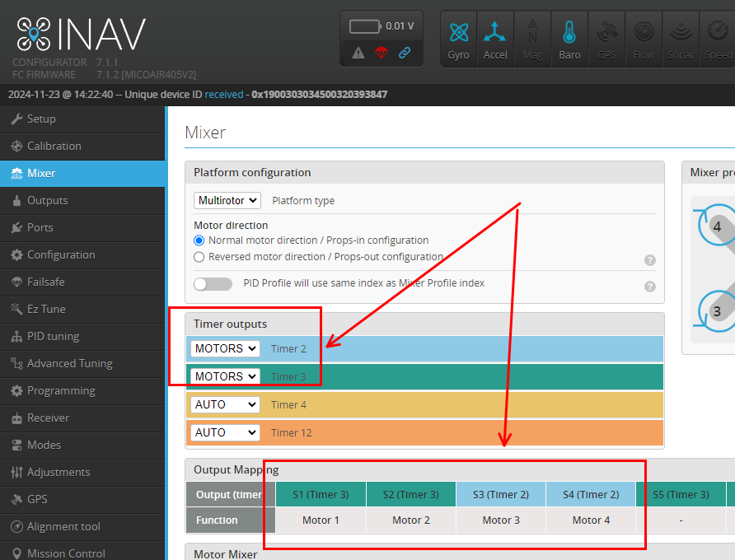Screen dimensions: 735x560
Task: Click motor 3 in the mixer preview
Action: click(x=717, y=311)
